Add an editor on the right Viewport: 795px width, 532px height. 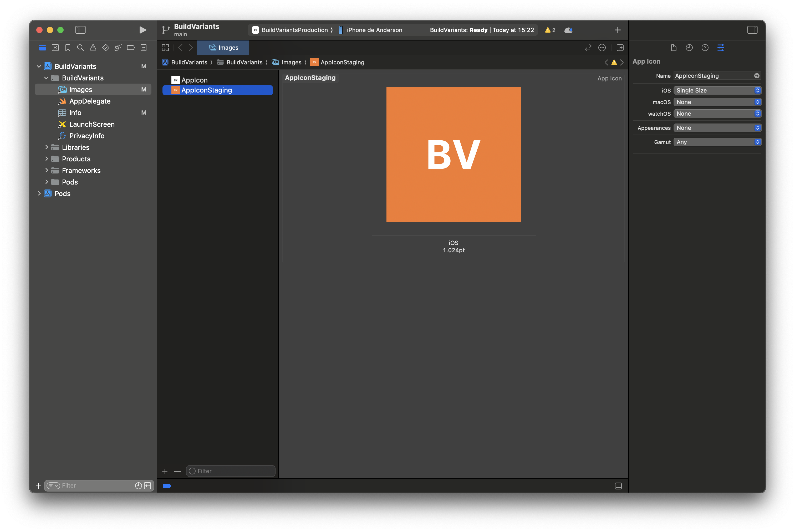pos(620,48)
